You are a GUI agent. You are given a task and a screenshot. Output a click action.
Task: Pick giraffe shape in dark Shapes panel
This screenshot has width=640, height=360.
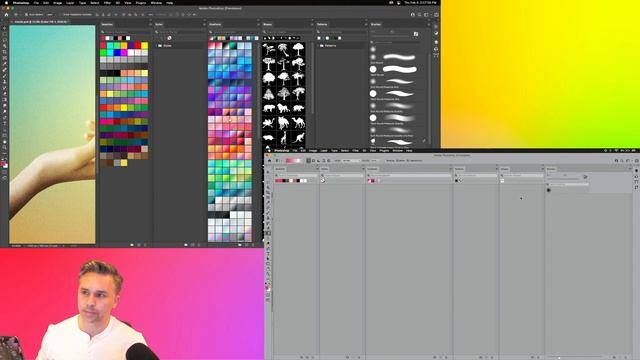tap(283, 138)
